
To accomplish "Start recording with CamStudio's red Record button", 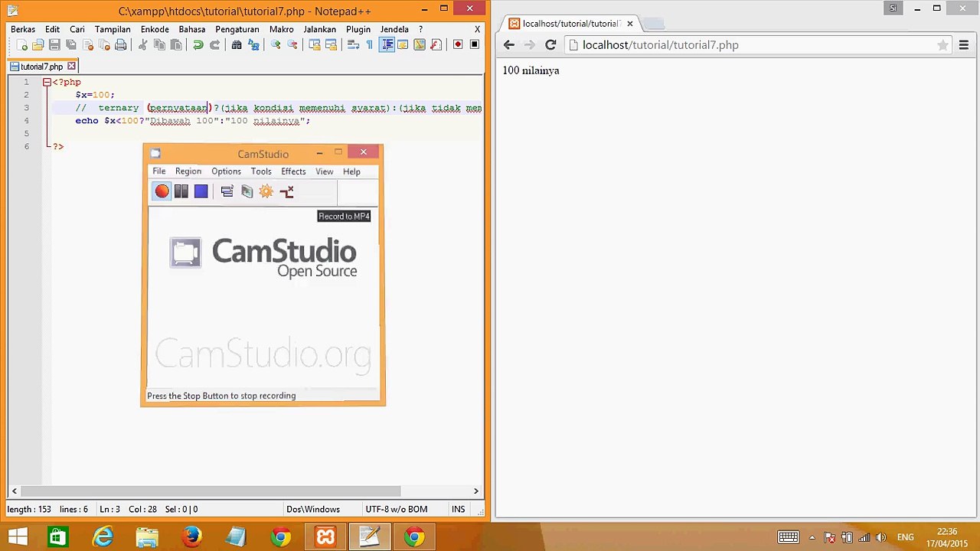I will pyautogui.click(x=162, y=191).
